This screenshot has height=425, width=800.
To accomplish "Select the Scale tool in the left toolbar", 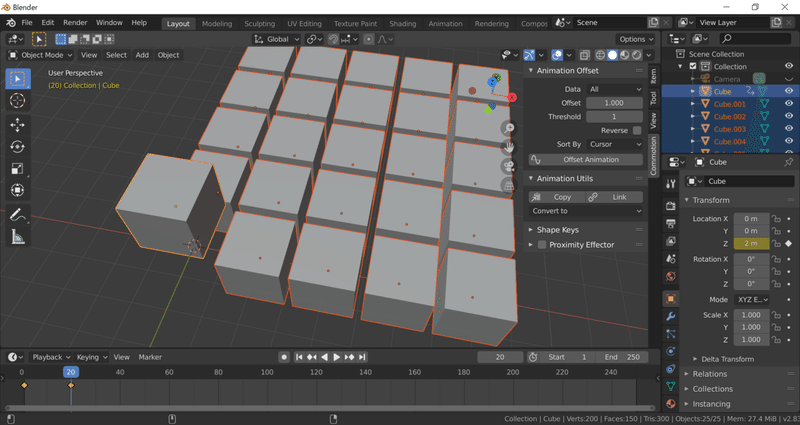I will pyautogui.click(x=18, y=169).
